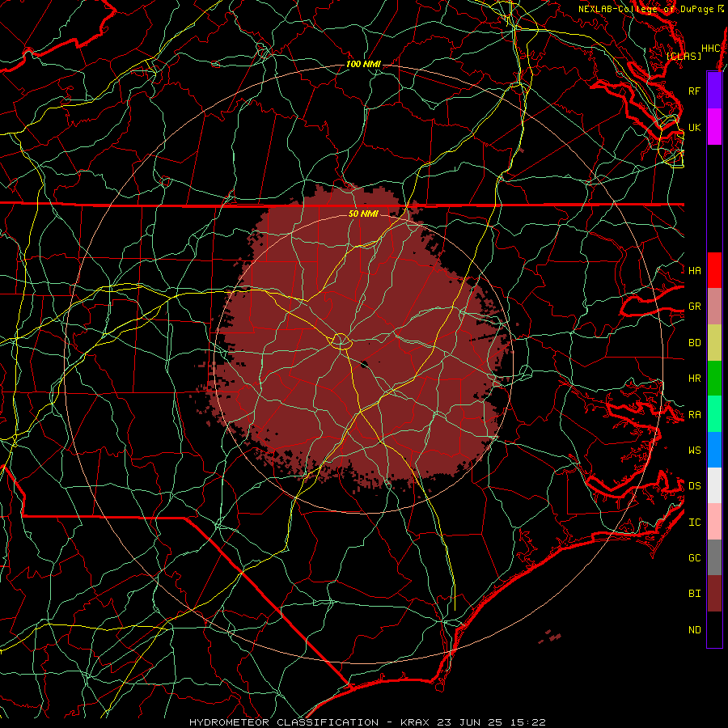The width and height of the screenshot is (728, 728).
Task: Click the dark red BI legend swatch
Action: (x=714, y=594)
